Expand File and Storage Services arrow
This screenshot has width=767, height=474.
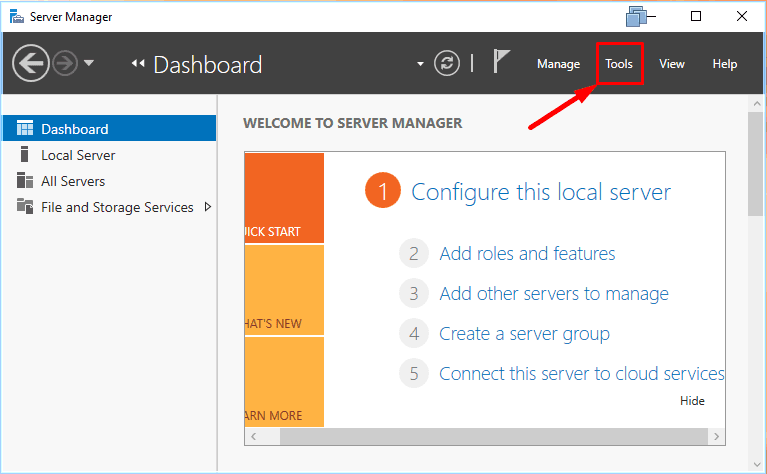click(208, 207)
